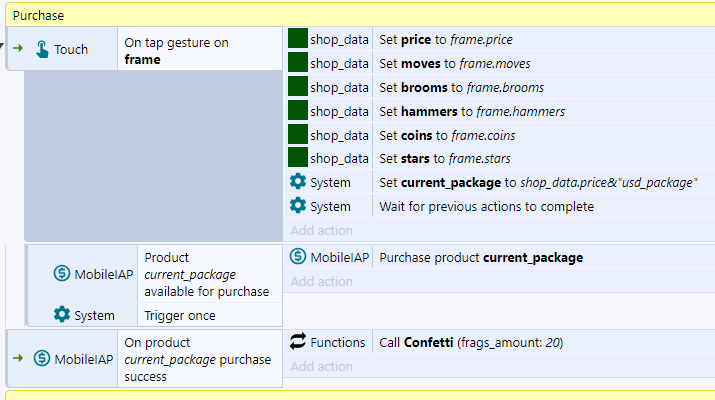Select the On tap gesture on frame condition
715x400 pixels.
click(200, 50)
